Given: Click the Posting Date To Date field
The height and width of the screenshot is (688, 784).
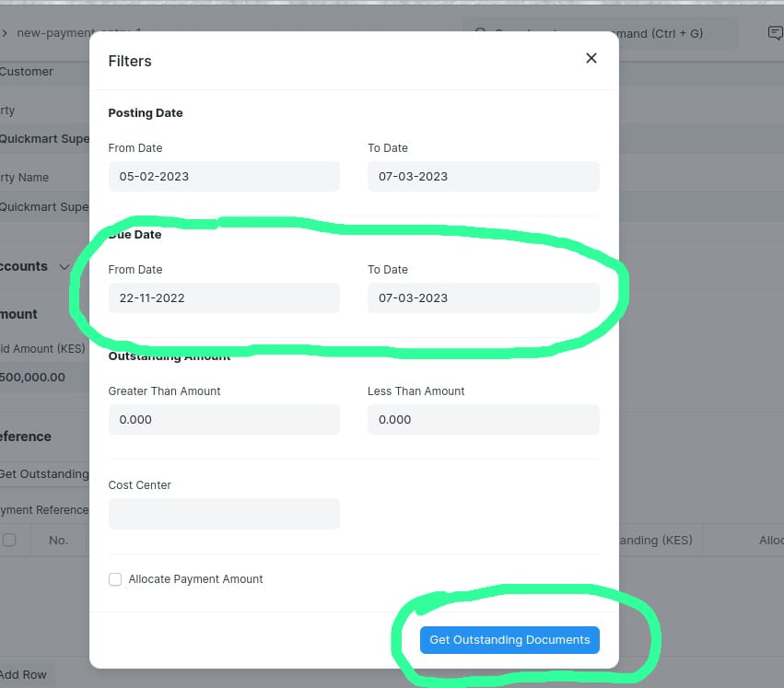Looking at the screenshot, I should coord(483,176).
